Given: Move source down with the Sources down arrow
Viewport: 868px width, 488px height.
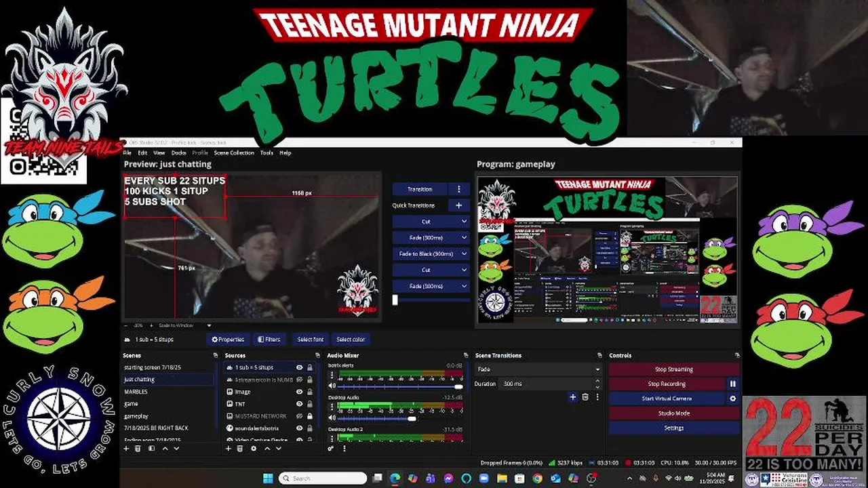Looking at the screenshot, I should click(x=279, y=448).
